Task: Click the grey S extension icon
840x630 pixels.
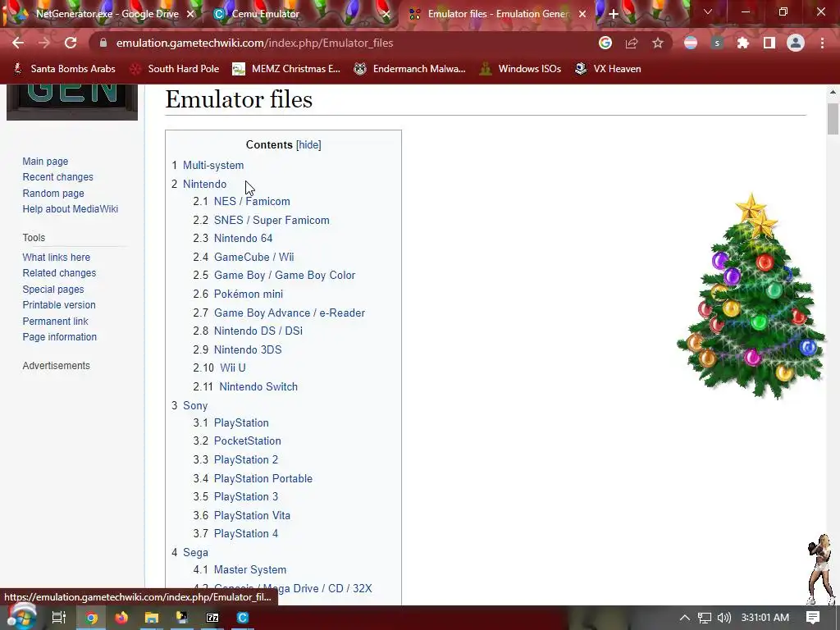Action: pyautogui.click(x=717, y=43)
